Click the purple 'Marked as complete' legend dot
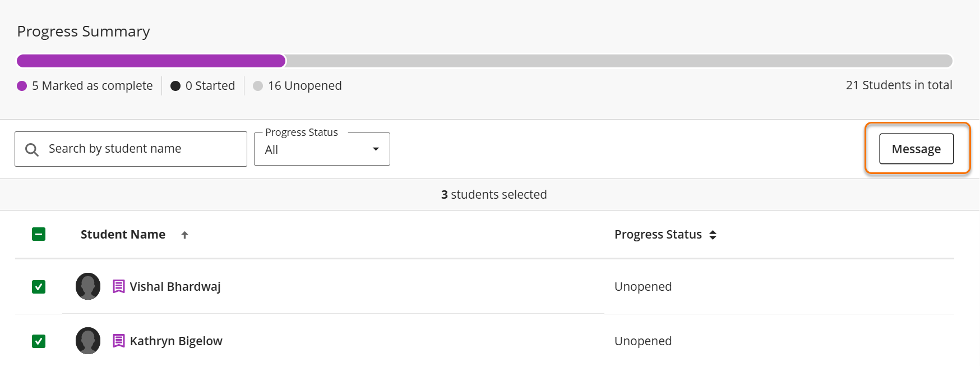 [22, 85]
